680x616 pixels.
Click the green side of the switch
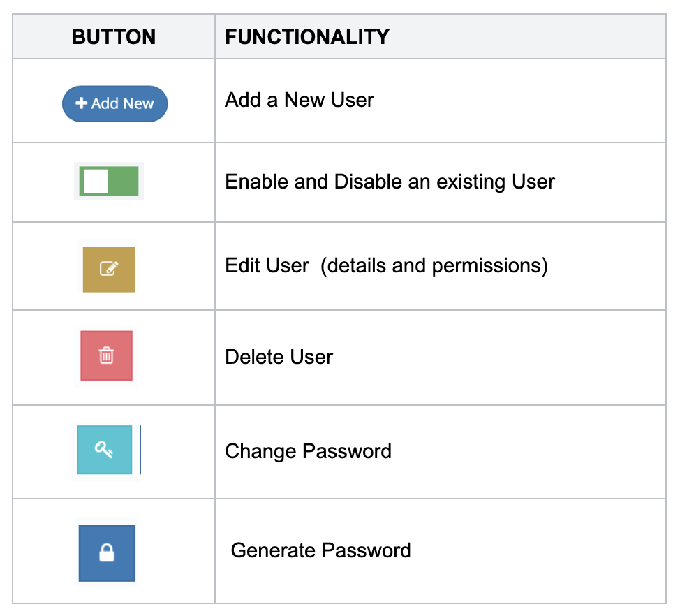pyautogui.click(x=124, y=182)
